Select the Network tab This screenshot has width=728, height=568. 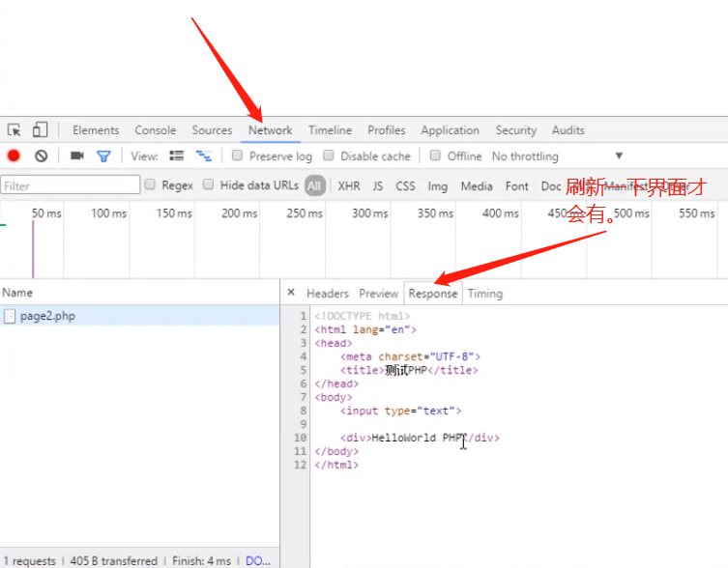click(x=270, y=130)
